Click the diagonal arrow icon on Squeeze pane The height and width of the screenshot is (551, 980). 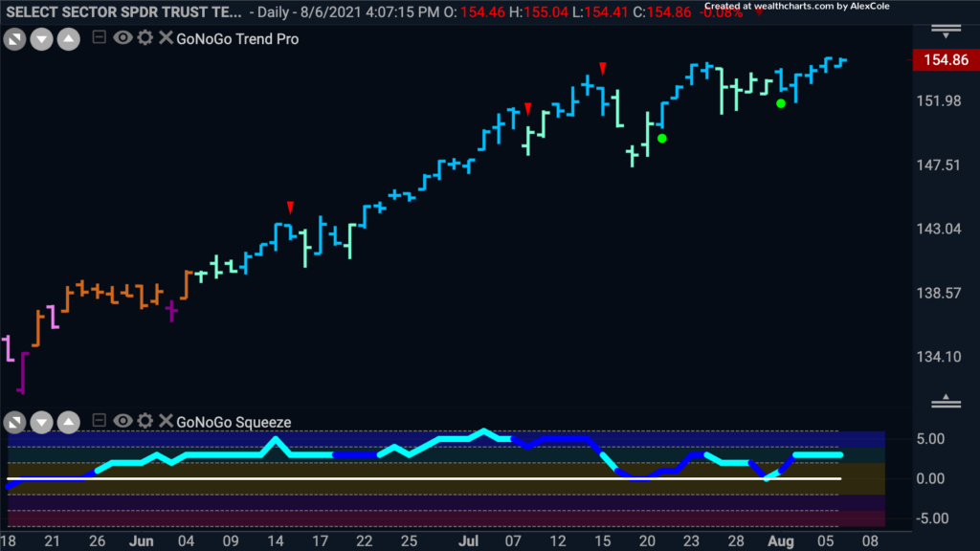(14, 423)
